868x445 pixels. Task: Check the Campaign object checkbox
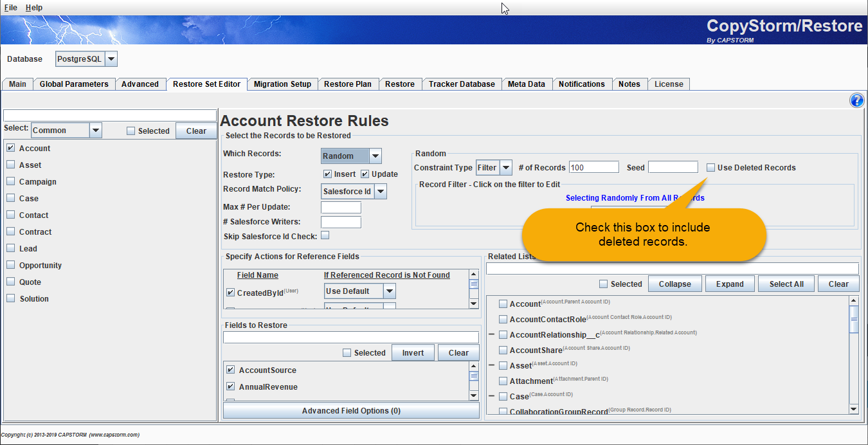pos(11,181)
